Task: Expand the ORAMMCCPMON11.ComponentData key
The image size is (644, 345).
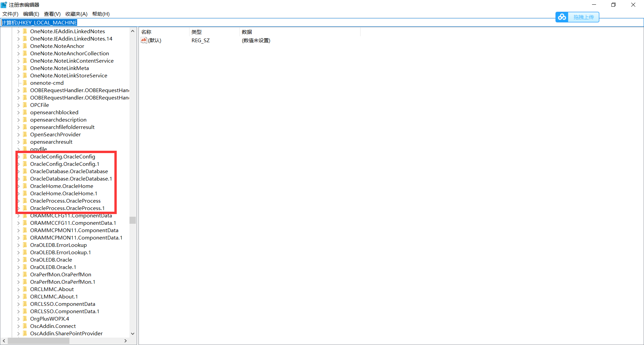Action: pyautogui.click(x=18, y=230)
